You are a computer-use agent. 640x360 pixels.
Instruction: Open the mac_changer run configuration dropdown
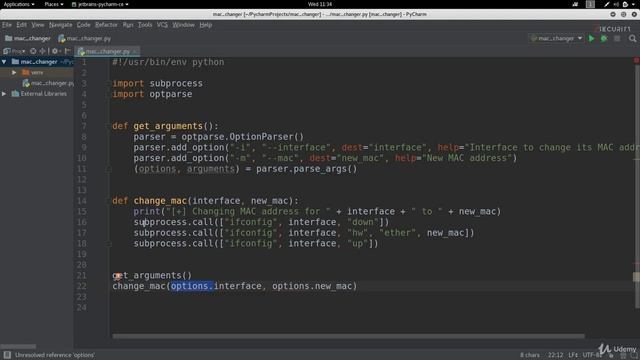click(556, 38)
